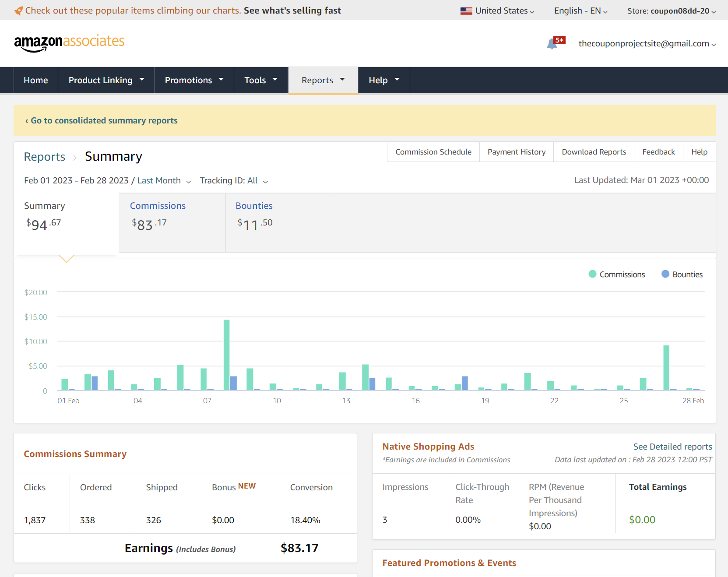Click the Earnings total $83.17
This screenshot has width=728, height=577.
[299, 548]
